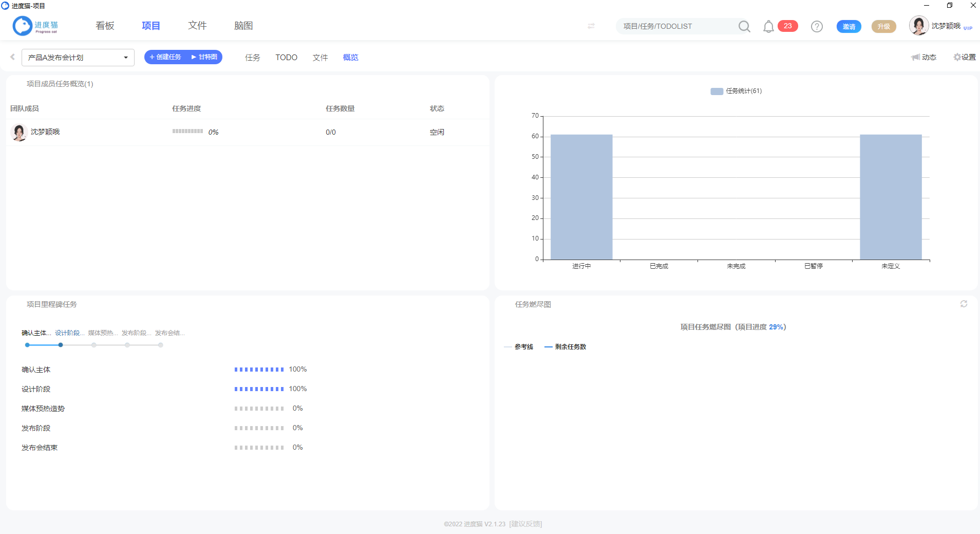Click the 沈梦颖哦 member name in table
Image resolution: width=980 pixels, height=534 pixels.
45,132
